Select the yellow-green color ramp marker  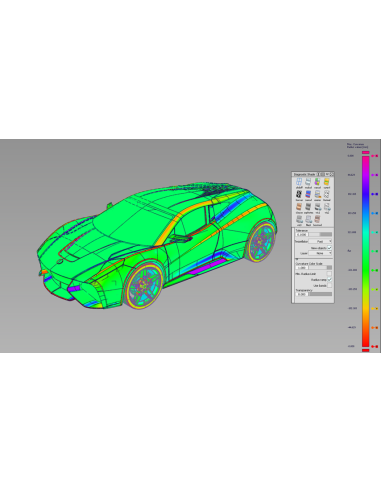coord(375,289)
